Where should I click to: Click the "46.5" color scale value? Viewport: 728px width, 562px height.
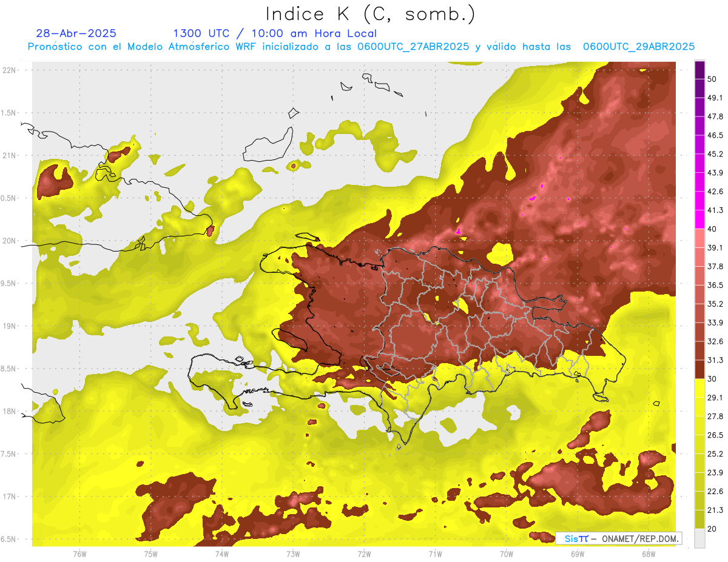[x=715, y=135]
